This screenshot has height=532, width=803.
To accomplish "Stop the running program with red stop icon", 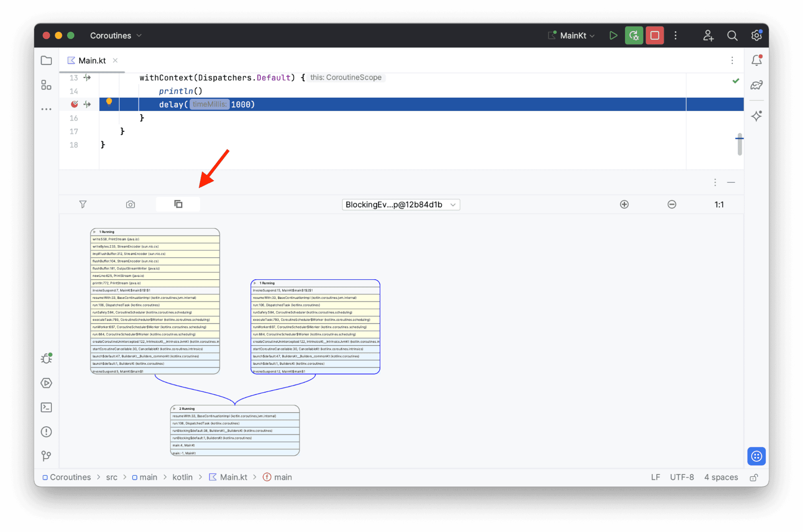I will click(x=654, y=35).
